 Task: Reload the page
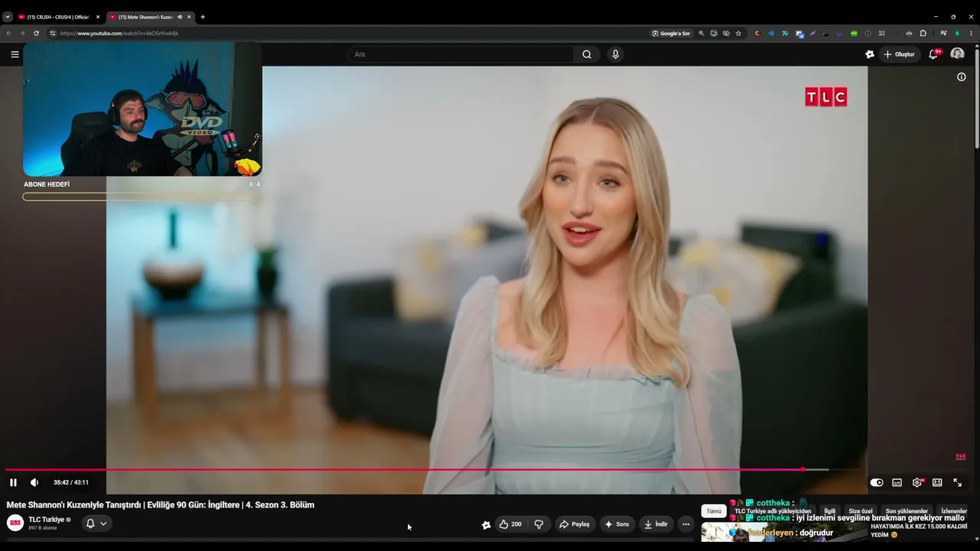coord(36,33)
